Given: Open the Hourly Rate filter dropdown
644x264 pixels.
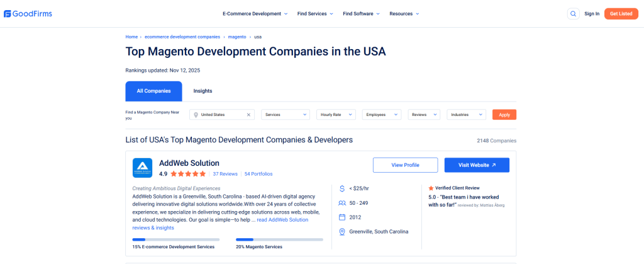Looking at the screenshot, I should click(x=336, y=115).
